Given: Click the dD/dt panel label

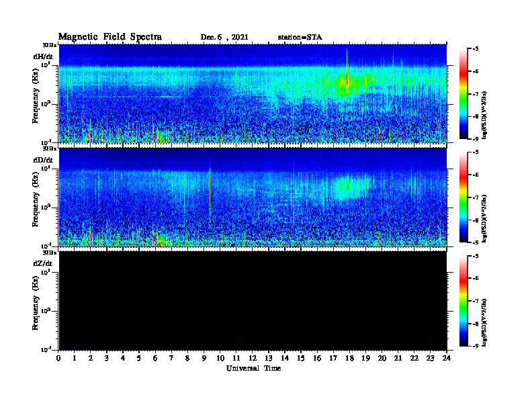Looking at the screenshot, I should tap(43, 160).
